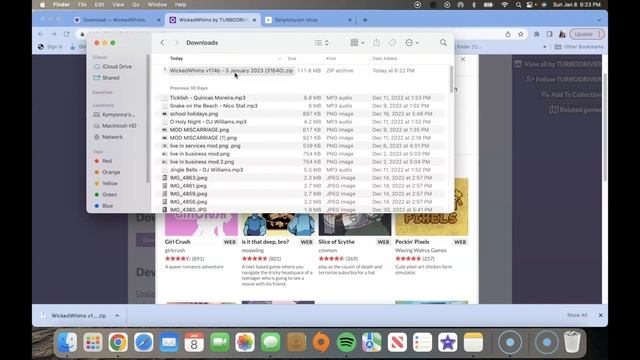Open Google Chrome from the Dock

[118, 342]
